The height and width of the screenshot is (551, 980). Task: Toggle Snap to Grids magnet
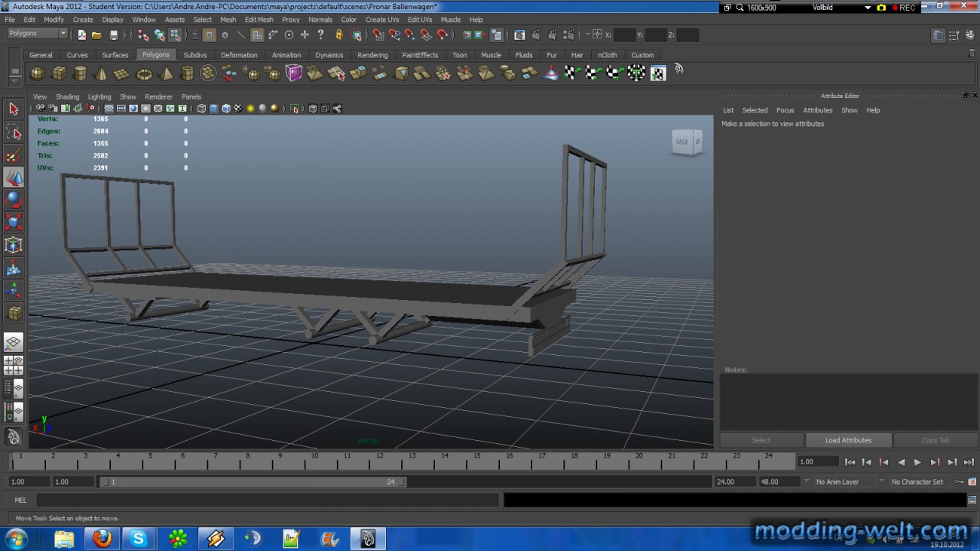pos(378,35)
